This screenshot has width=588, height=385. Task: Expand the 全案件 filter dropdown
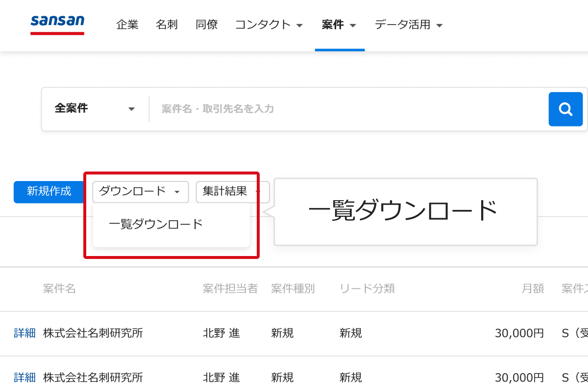93,109
